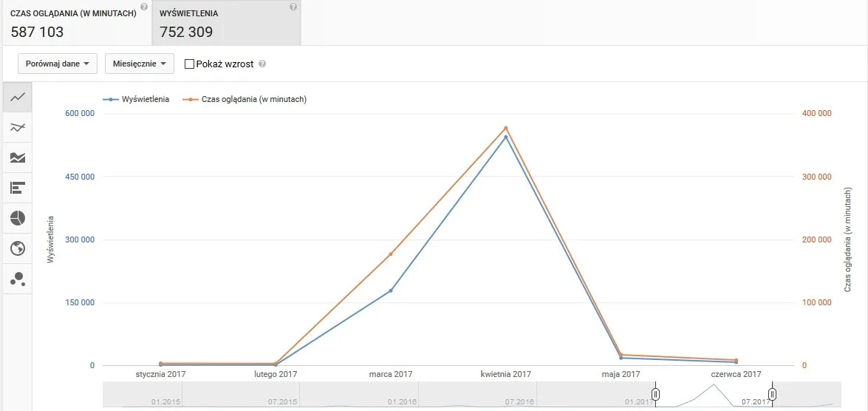This screenshot has width=868, height=411.
Task: Click the czerwca 2017 axis label
Action: coord(737,375)
